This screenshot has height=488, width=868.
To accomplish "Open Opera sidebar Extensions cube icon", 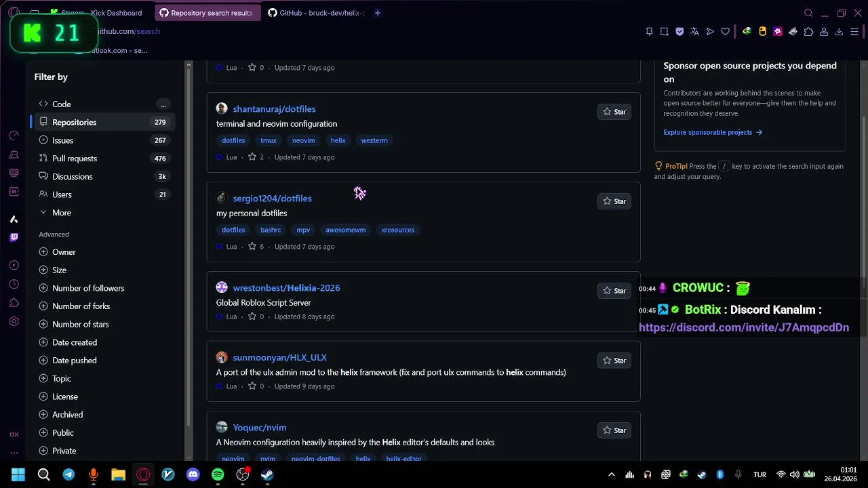I will coord(14,303).
